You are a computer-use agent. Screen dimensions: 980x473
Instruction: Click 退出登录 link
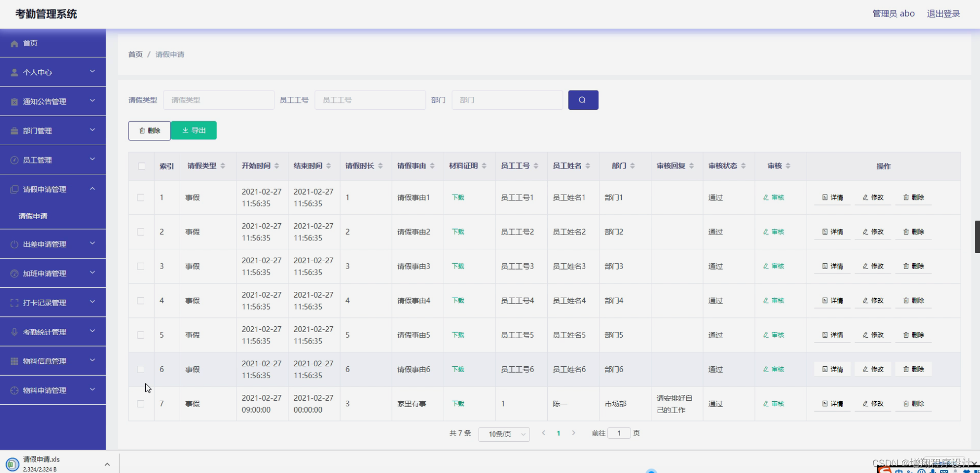tap(943, 14)
